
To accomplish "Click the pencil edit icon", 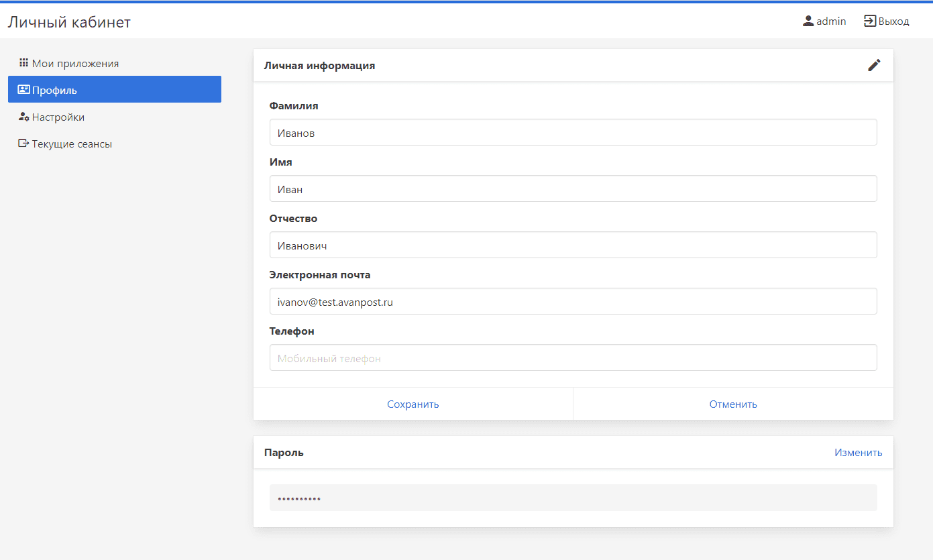I will 874,65.
